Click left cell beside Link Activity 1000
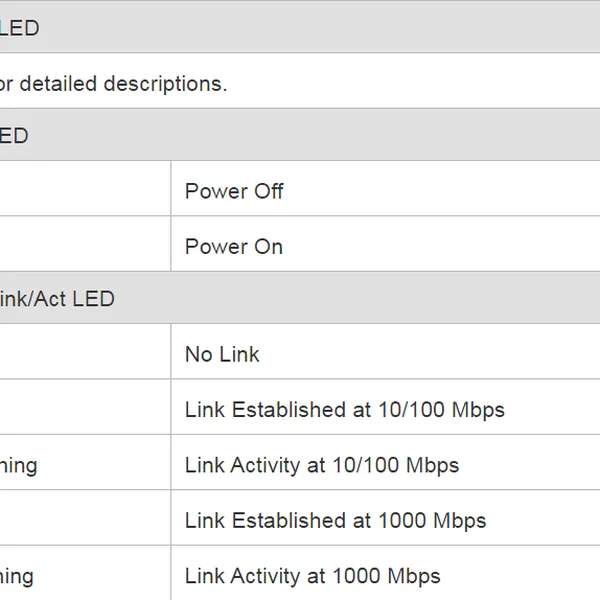This screenshot has height=600, width=600. pyautogui.click(x=84, y=576)
